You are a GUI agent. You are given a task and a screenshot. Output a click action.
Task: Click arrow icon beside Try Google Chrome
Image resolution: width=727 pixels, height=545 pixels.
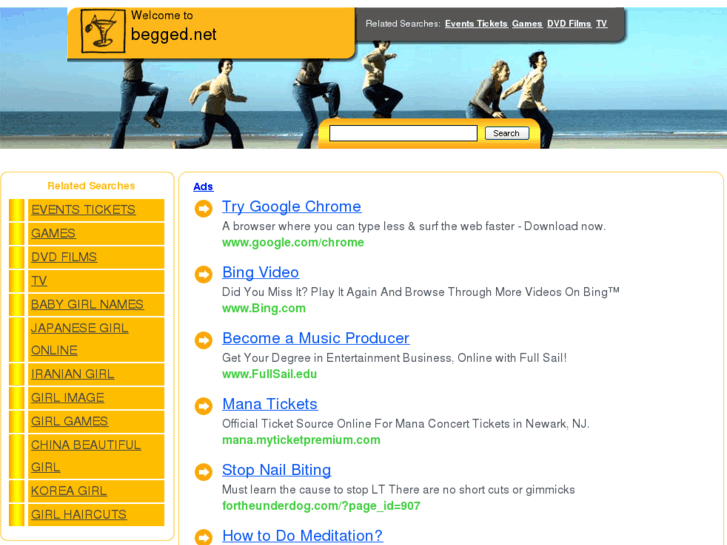[x=203, y=208]
